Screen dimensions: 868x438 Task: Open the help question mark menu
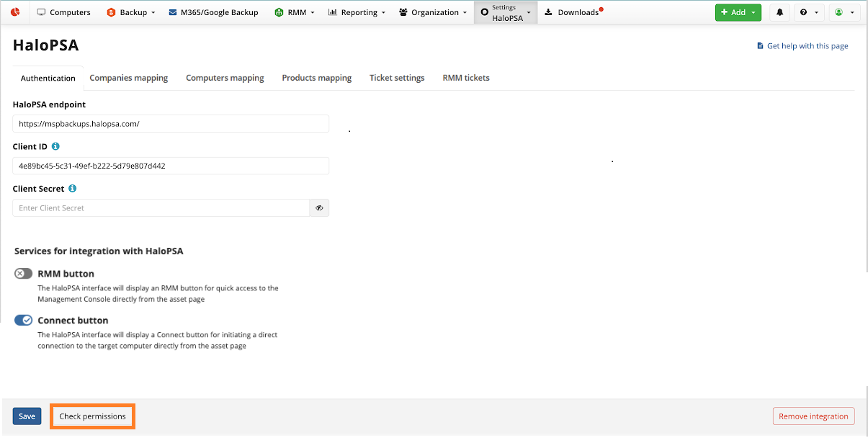point(809,12)
